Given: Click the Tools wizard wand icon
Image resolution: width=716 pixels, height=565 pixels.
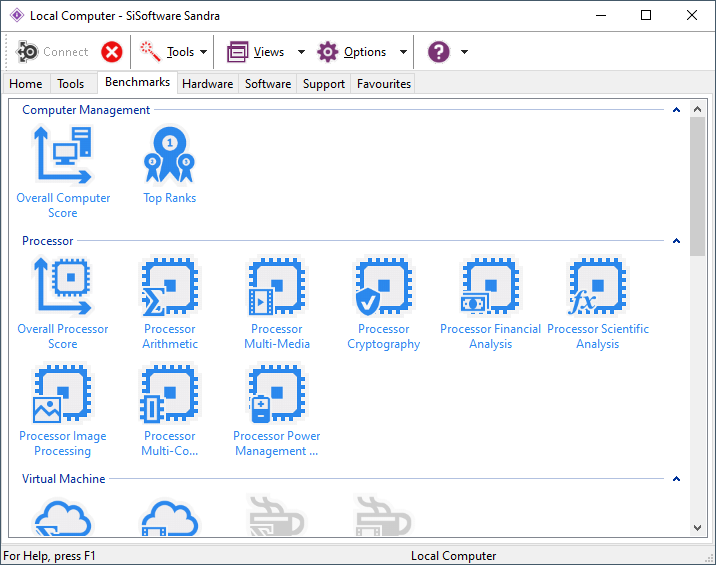Looking at the screenshot, I should (x=150, y=52).
